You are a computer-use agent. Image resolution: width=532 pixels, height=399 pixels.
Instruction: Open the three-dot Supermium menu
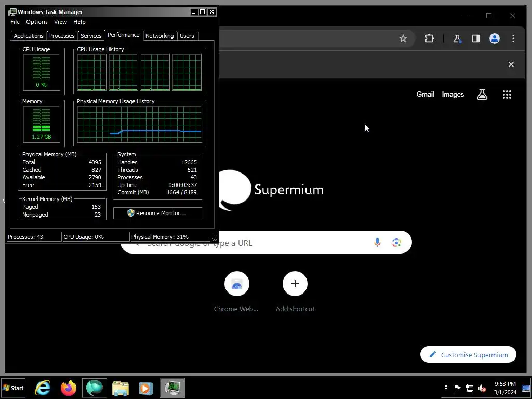tap(513, 38)
